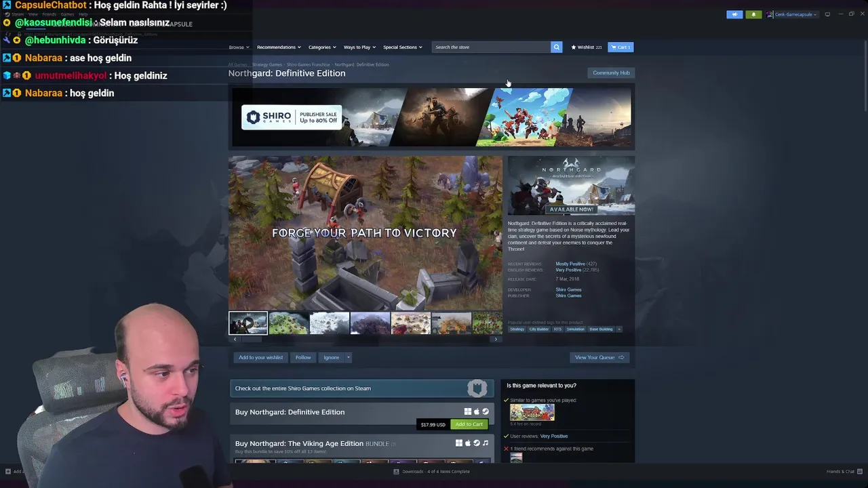This screenshot has width=868, height=488.
Task: Select the third screenshot thumbnail (snowy map)
Action: pyautogui.click(x=329, y=323)
